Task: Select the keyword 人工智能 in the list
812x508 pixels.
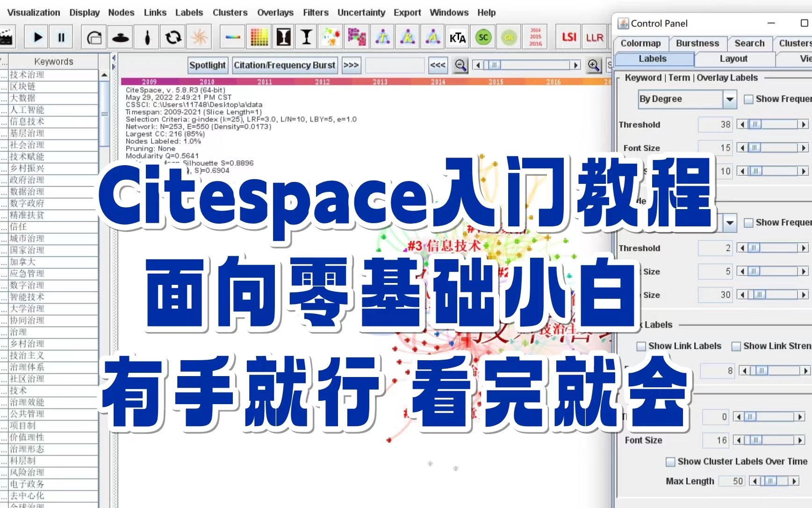Action: [53, 110]
